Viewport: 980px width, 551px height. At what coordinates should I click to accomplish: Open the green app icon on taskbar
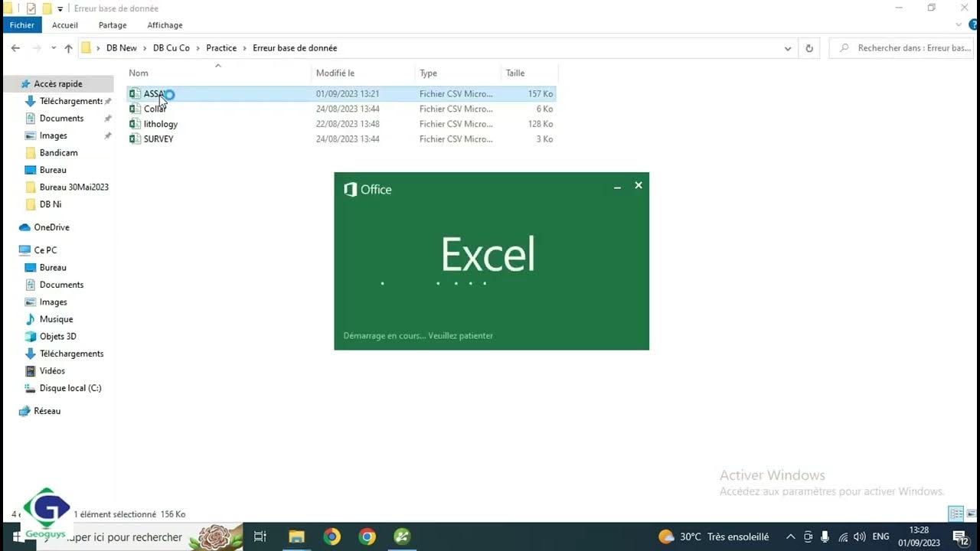tap(402, 536)
